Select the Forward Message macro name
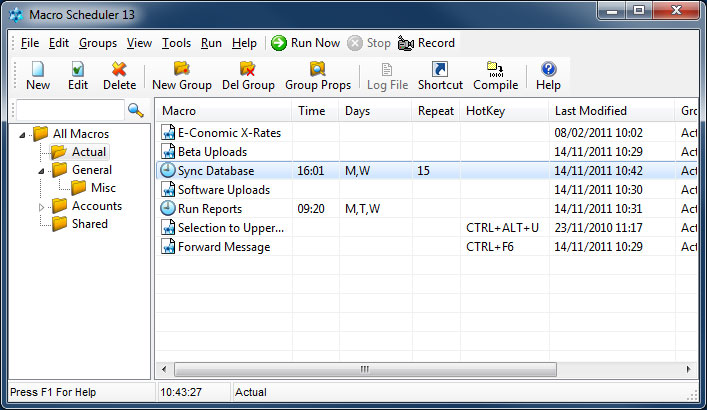707x410 pixels. (224, 247)
